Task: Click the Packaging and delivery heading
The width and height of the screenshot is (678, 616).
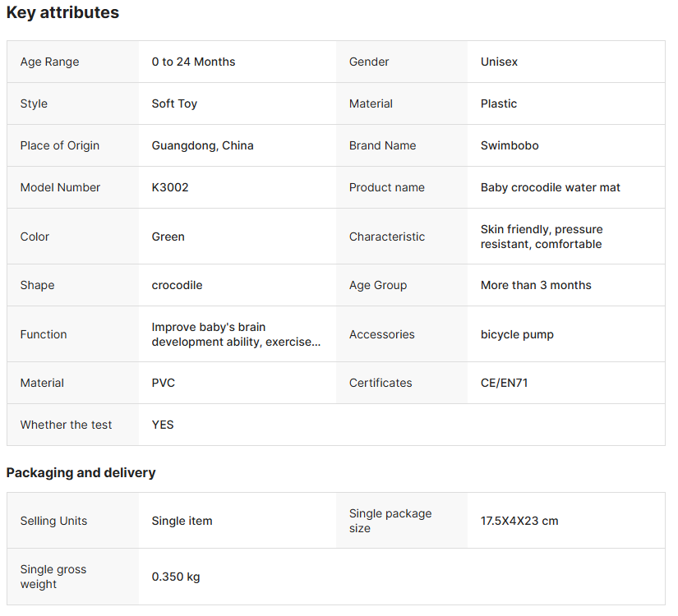Action: pos(81,472)
